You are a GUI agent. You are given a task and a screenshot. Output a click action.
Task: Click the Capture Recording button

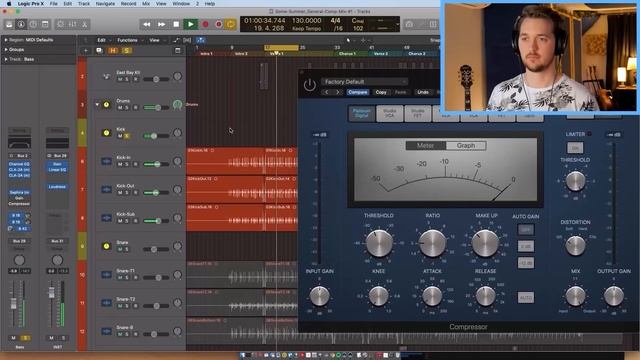coord(218,24)
